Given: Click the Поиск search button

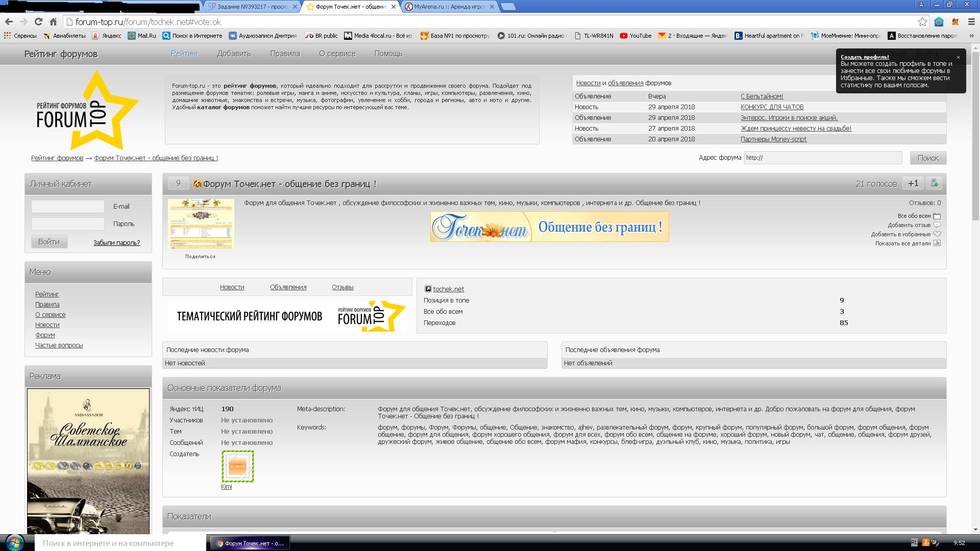Looking at the screenshot, I should tap(928, 158).
